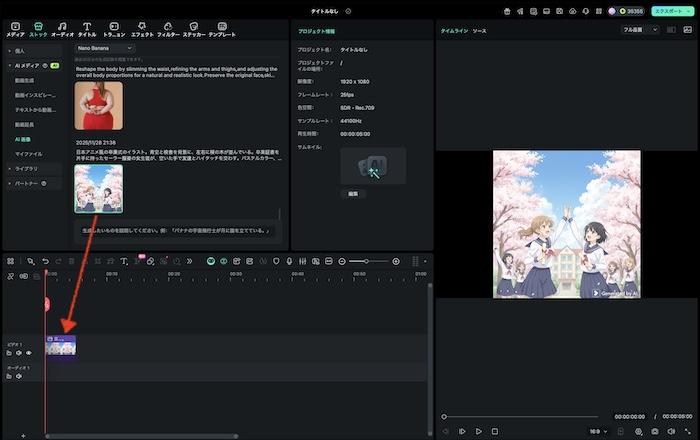This screenshot has width=700, height=440.
Task: Open the タイトル titles tab
Action: coord(87,29)
